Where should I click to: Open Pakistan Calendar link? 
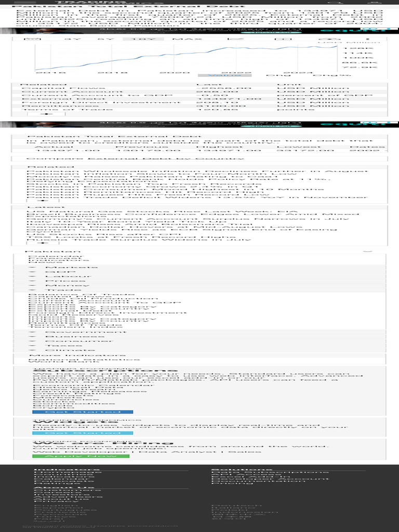[x=56, y=257]
